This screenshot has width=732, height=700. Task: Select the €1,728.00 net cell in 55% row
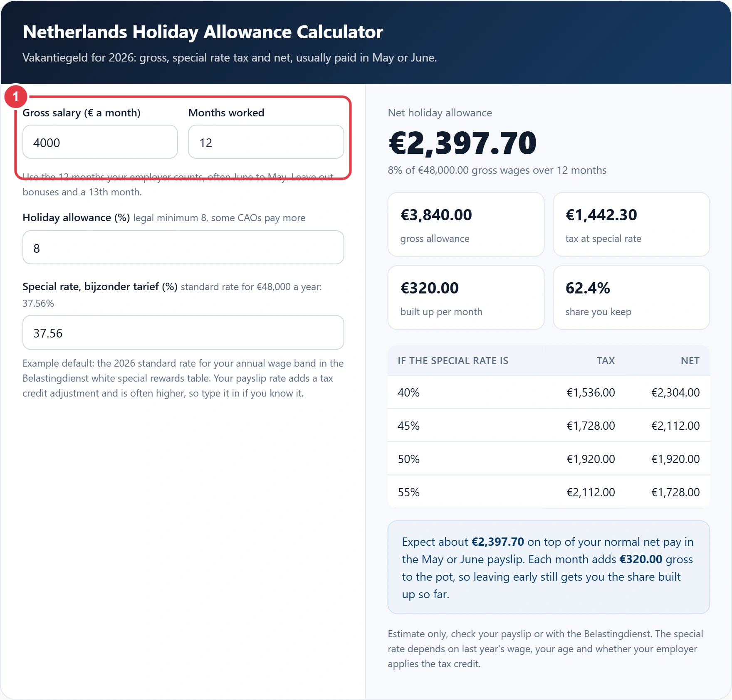pyautogui.click(x=675, y=492)
